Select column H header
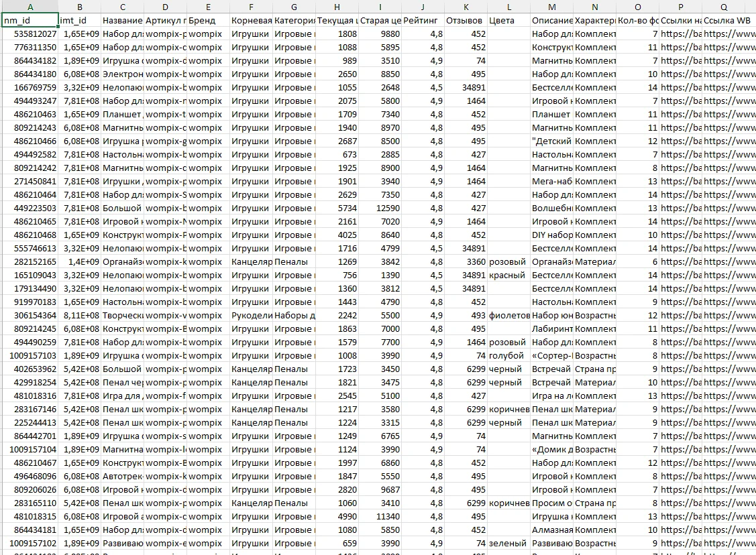Image resolution: width=756 pixels, height=555 pixels. (x=337, y=7)
